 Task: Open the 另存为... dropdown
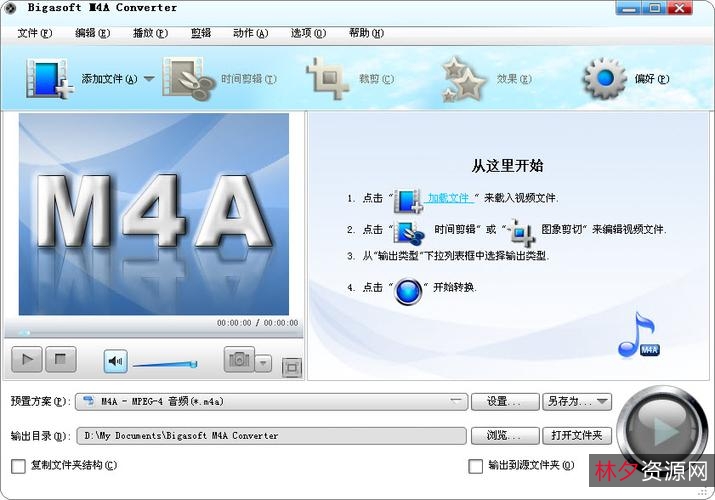pyautogui.click(x=577, y=402)
